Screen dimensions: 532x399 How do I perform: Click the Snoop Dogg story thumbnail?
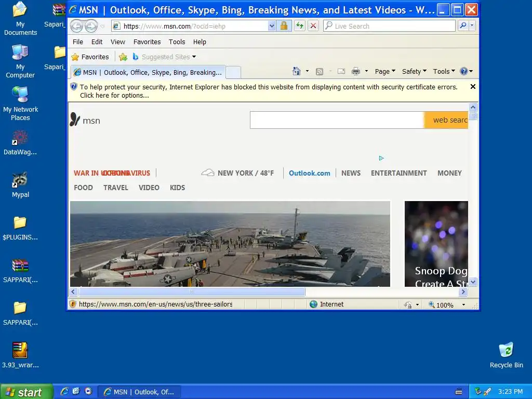pyautogui.click(x=436, y=244)
